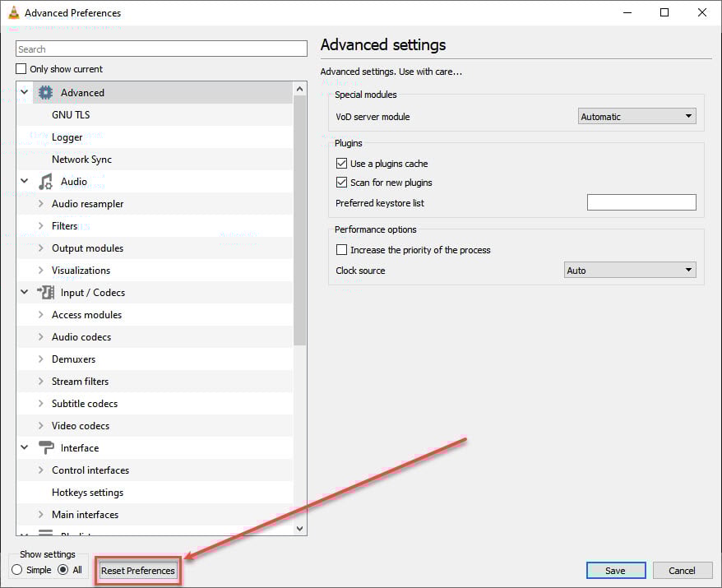Expand the Control interfaces node
Screen dimensions: 722x588
tap(41, 470)
